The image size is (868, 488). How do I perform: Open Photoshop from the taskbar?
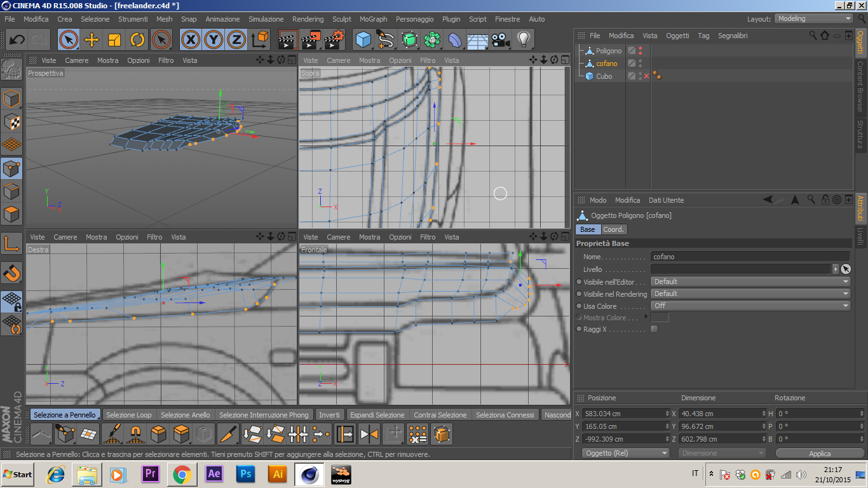coord(245,474)
